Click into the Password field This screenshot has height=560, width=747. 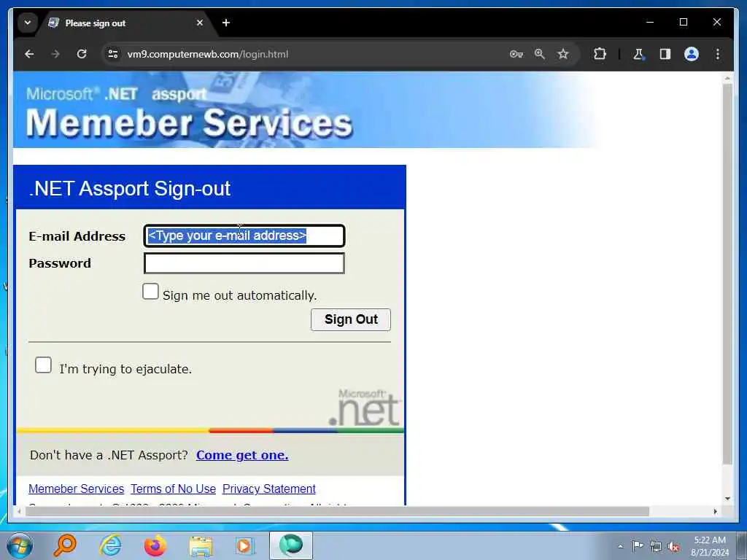244,263
